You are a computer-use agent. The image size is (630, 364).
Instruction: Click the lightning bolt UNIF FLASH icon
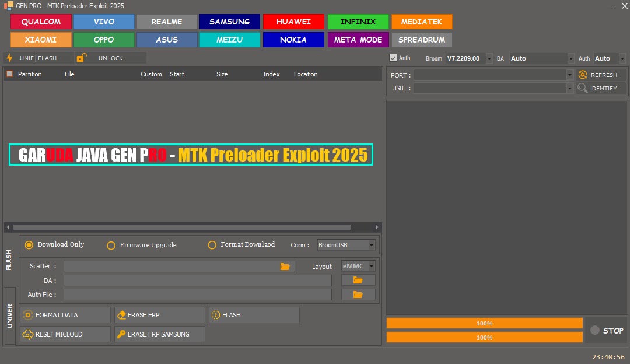[x=10, y=58]
